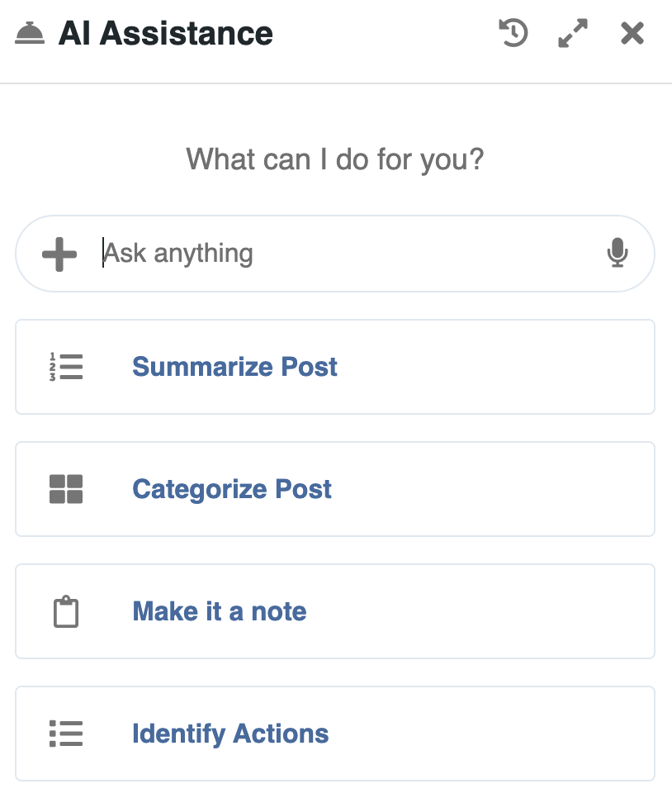Close the AI Assistance panel
The image size is (672, 798).
click(x=632, y=34)
